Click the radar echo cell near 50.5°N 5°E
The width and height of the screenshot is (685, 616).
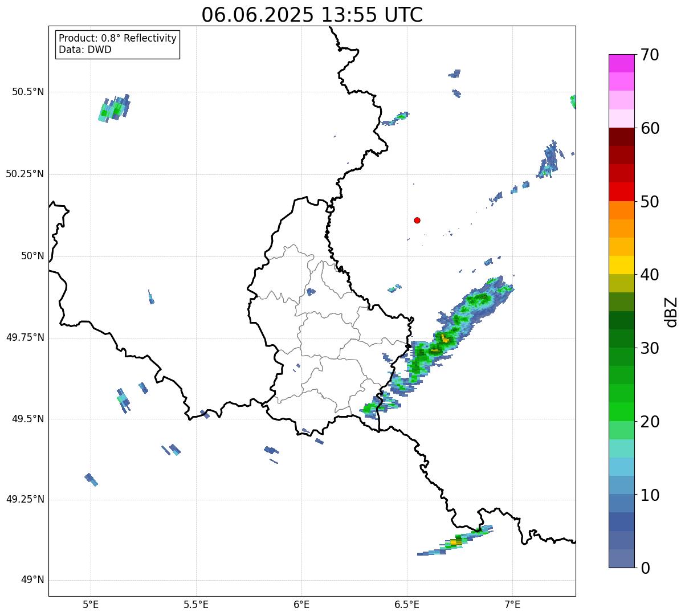pos(114,108)
